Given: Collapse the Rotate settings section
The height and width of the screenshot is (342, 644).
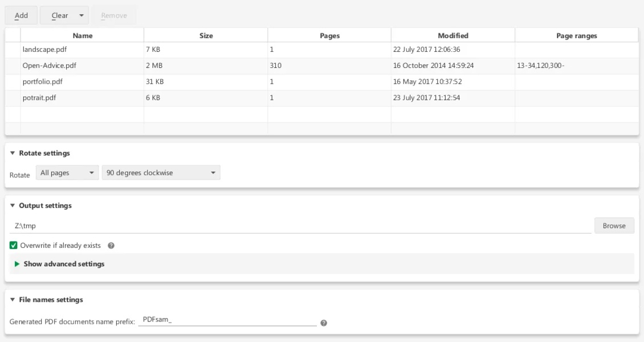Looking at the screenshot, I should [x=13, y=153].
